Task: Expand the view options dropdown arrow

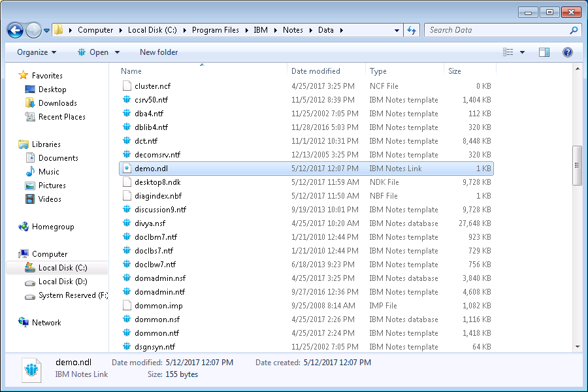Action: point(522,52)
